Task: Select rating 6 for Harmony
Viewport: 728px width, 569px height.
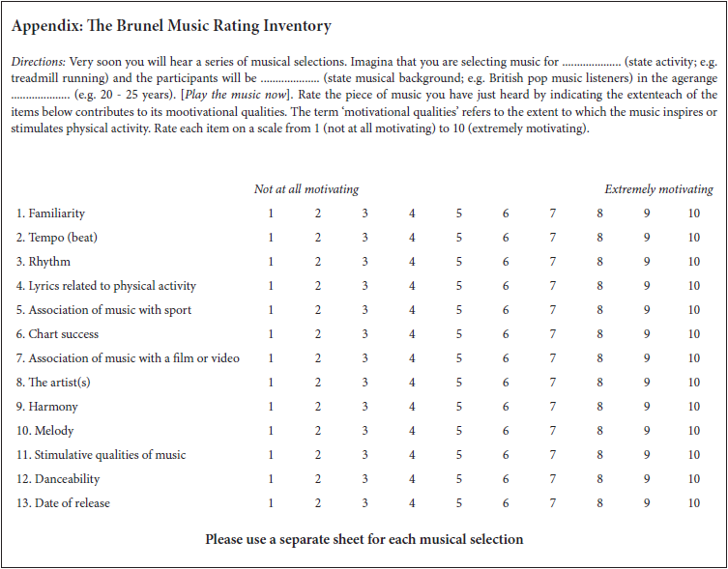Action: pos(506,407)
